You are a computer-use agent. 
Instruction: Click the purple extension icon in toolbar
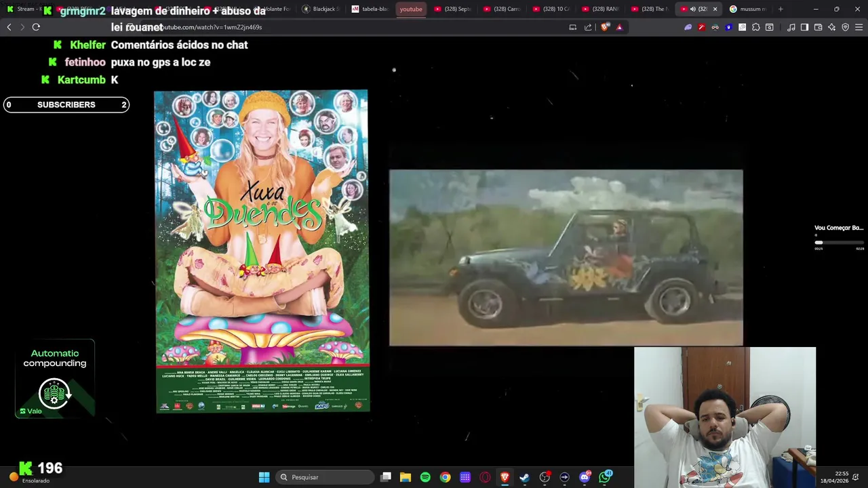click(688, 27)
